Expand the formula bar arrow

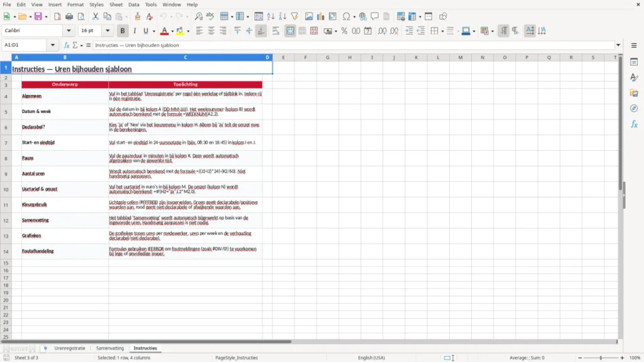(x=618, y=45)
